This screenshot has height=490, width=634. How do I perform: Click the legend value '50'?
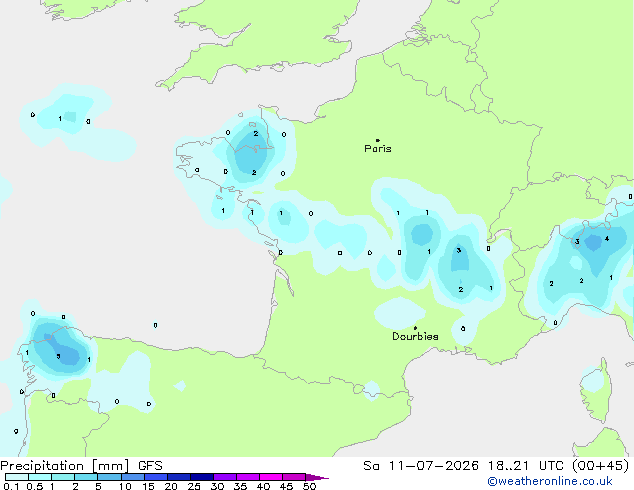coord(309,486)
